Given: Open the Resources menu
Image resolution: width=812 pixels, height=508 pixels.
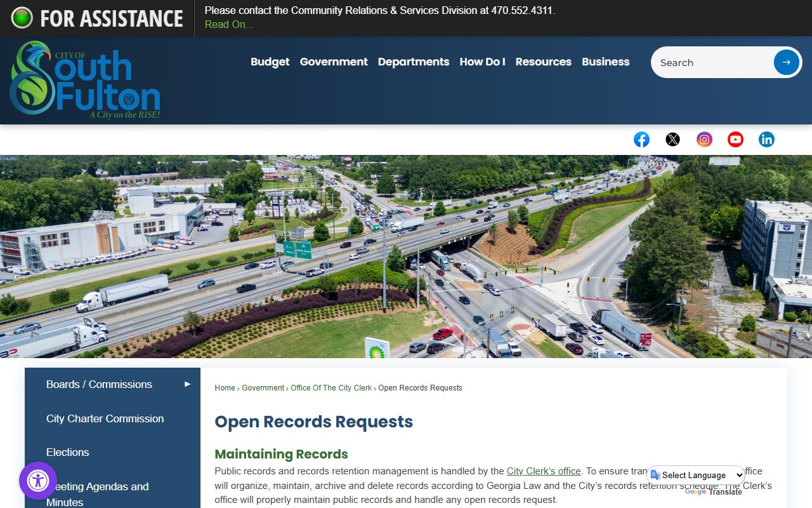Looking at the screenshot, I should coord(543,62).
